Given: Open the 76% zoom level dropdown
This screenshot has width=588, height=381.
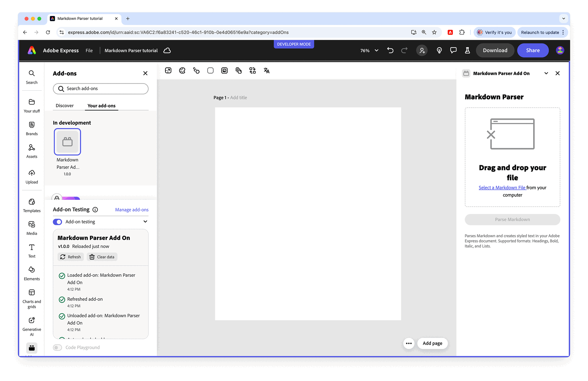Looking at the screenshot, I should [369, 50].
